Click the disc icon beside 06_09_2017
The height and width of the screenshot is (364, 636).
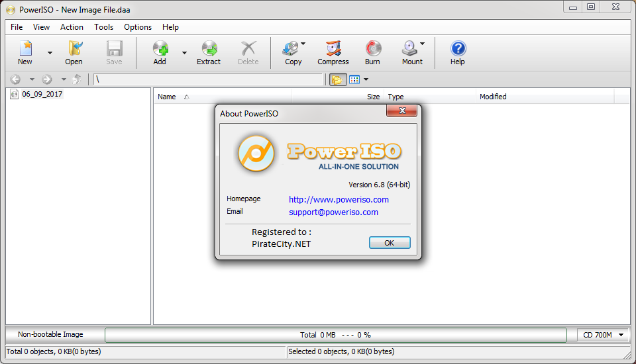pyautogui.click(x=14, y=94)
